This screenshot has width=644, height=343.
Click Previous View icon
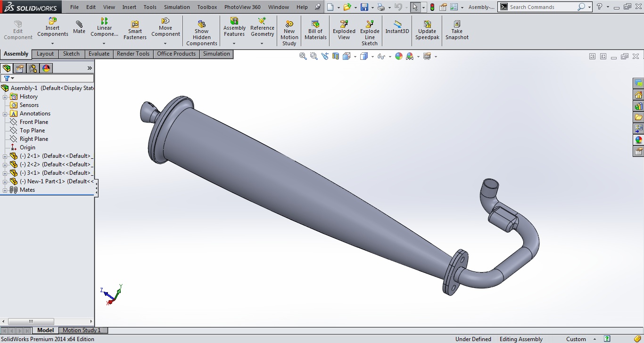[x=325, y=56]
